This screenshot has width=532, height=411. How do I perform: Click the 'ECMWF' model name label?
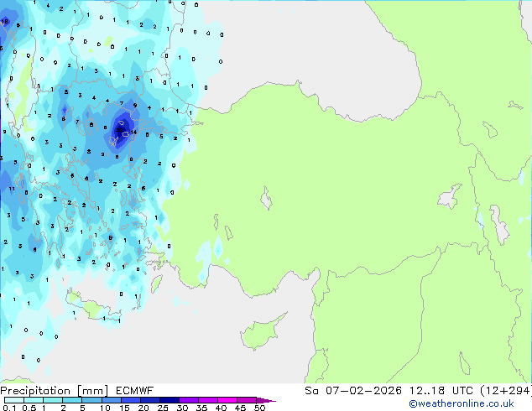click(135, 391)
